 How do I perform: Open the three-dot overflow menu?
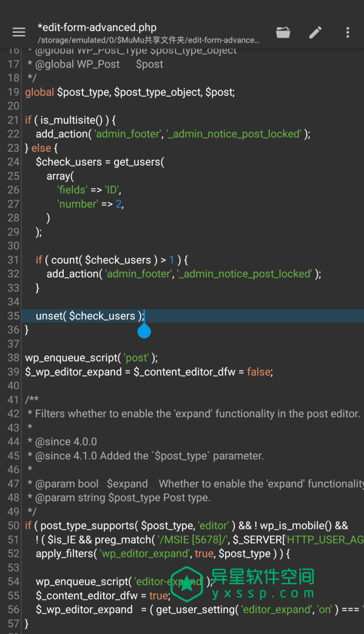(348, 32)
